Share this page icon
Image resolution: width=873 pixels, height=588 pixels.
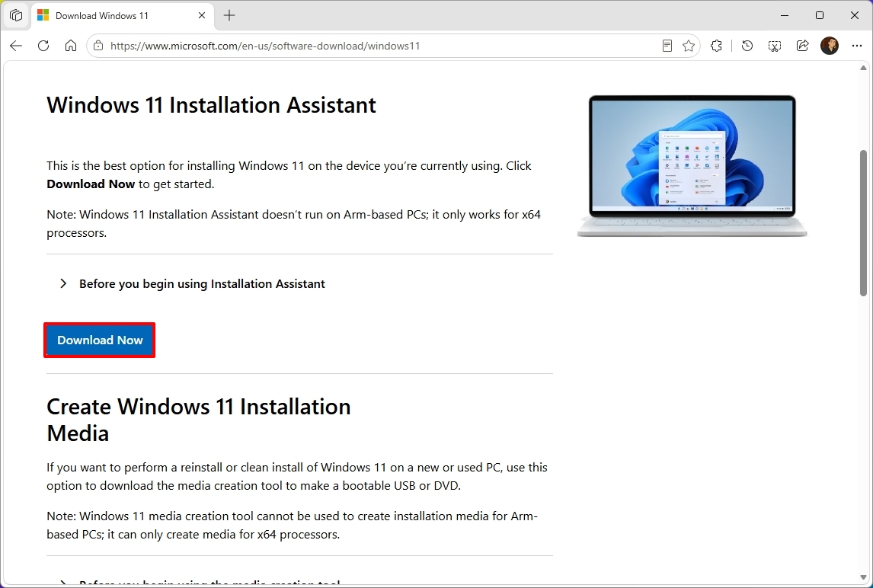click(x=802, y=46)
